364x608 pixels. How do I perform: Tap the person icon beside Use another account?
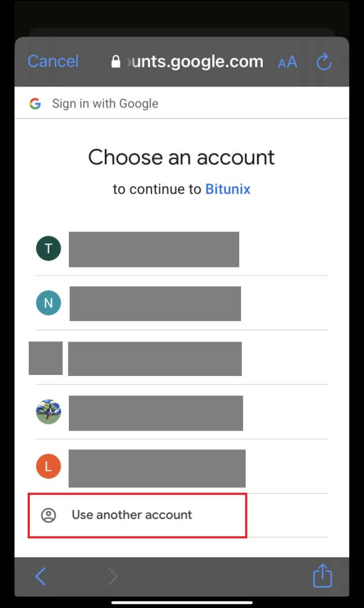coord(49,515)
